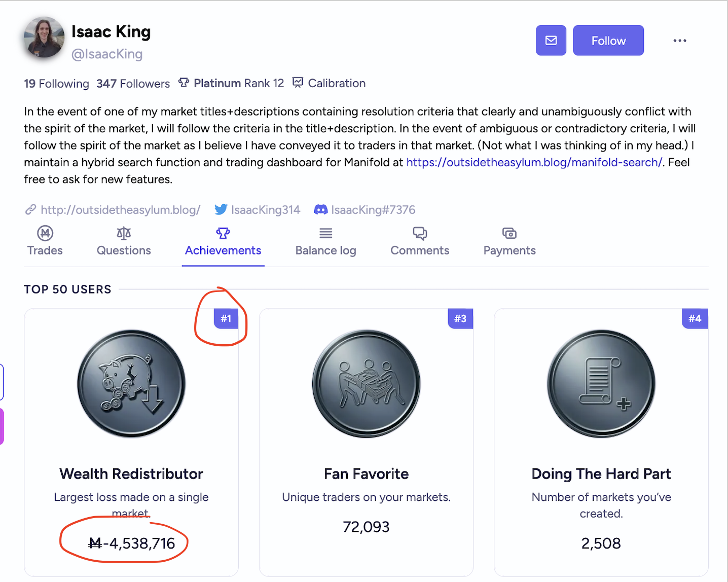Open the Balance log tab
Image resolution: width=728 pixels, height=582 pixels.
(x=326, y=241)
